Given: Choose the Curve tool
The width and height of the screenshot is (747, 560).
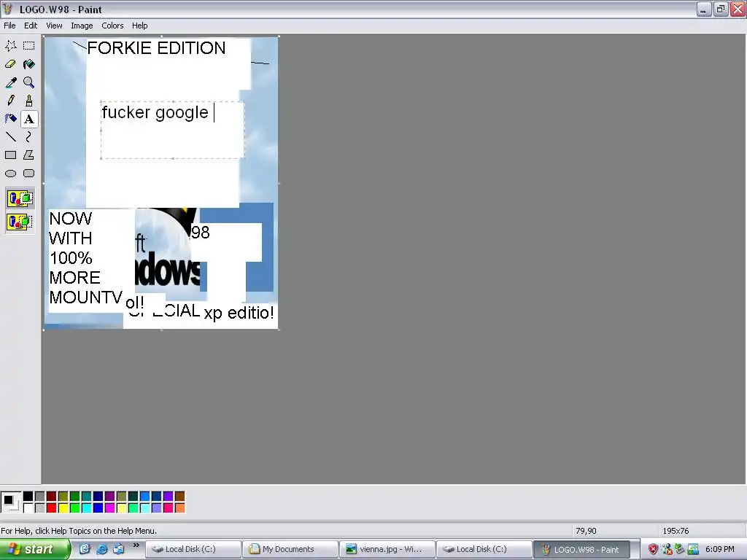Looking at the screenshot, I should [29, 137].
